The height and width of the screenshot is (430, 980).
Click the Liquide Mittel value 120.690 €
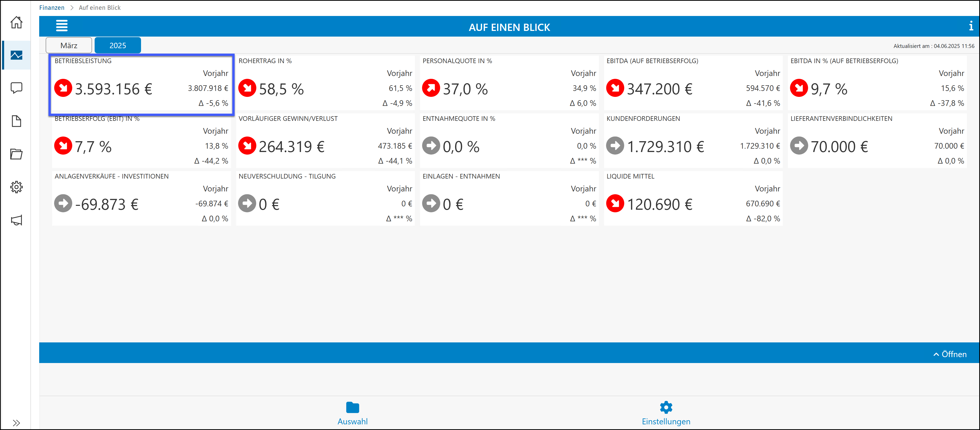[x=660, y=205]
